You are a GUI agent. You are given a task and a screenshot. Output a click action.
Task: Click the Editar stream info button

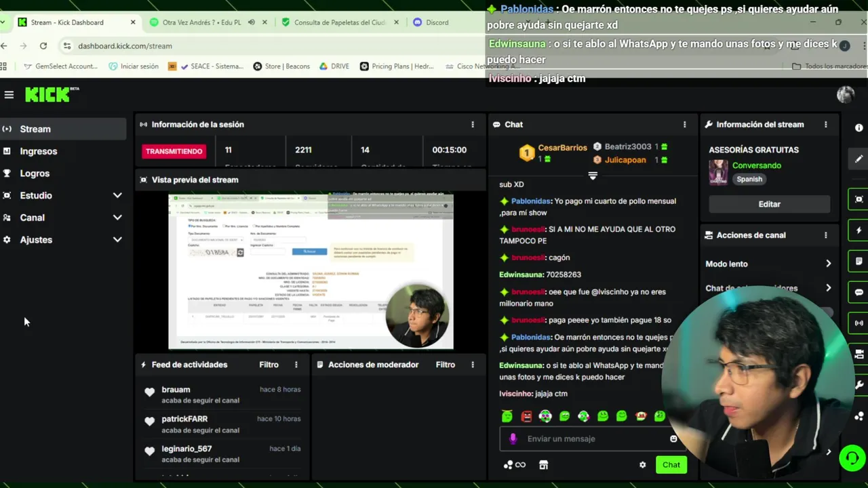tap(769, 204)
